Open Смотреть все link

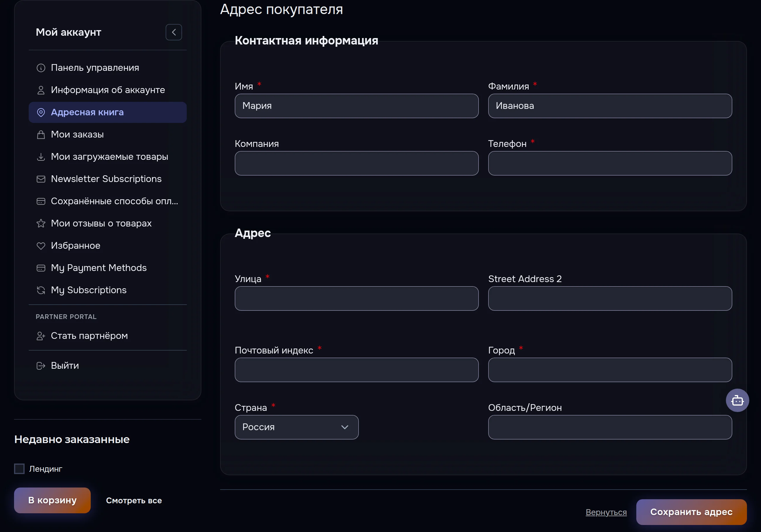(134, 500)
